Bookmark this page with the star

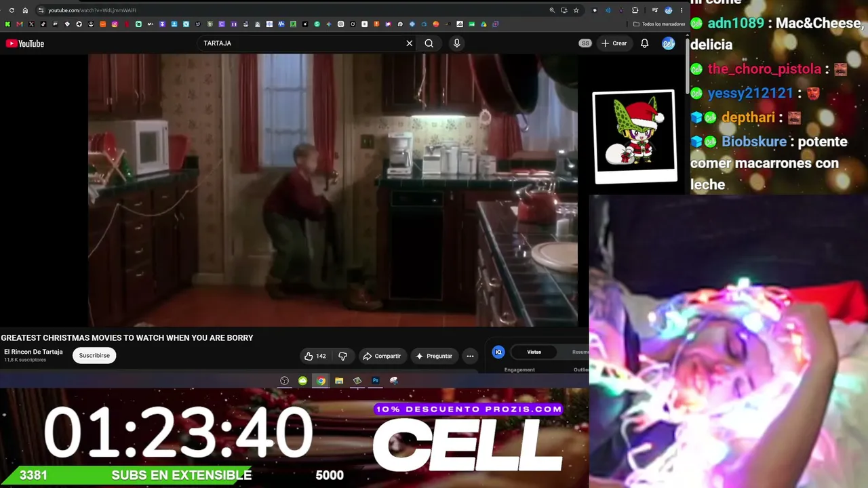tap(576, 10)
